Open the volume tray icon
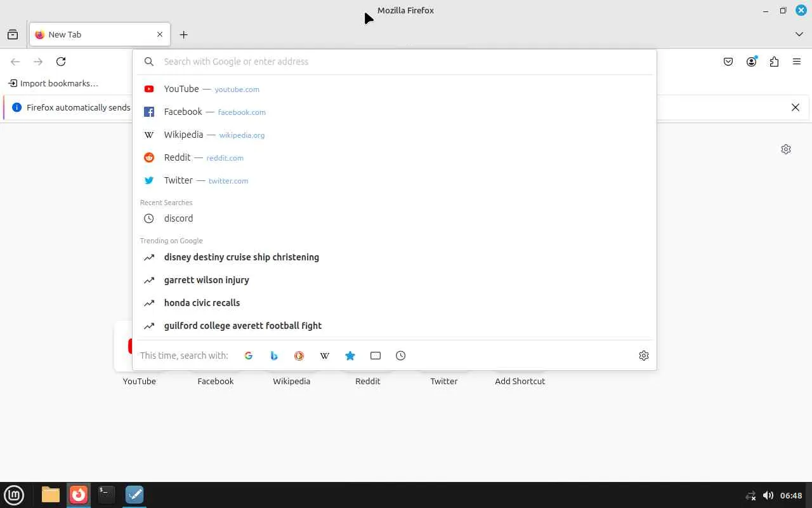 click(x=768, y=495)
